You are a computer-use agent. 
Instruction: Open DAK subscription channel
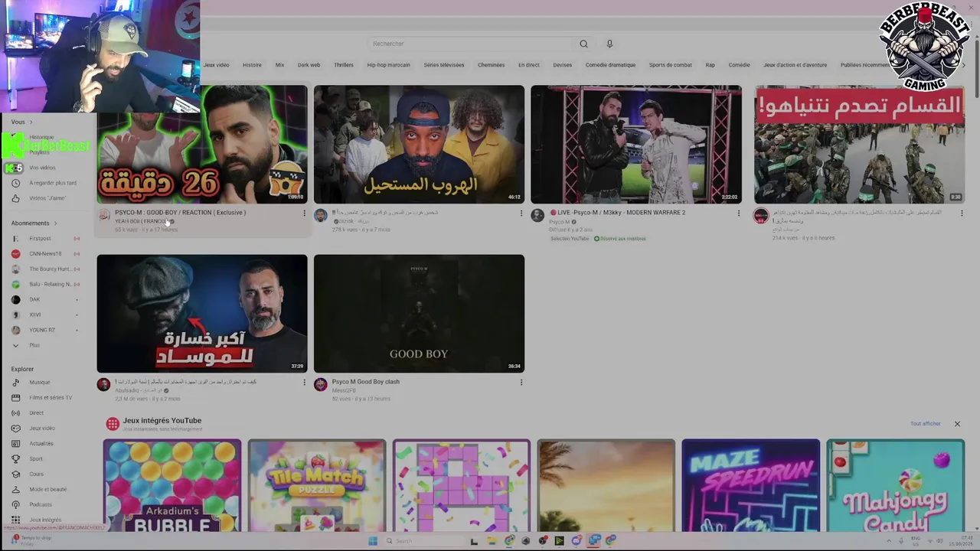(x=44, y=300)
